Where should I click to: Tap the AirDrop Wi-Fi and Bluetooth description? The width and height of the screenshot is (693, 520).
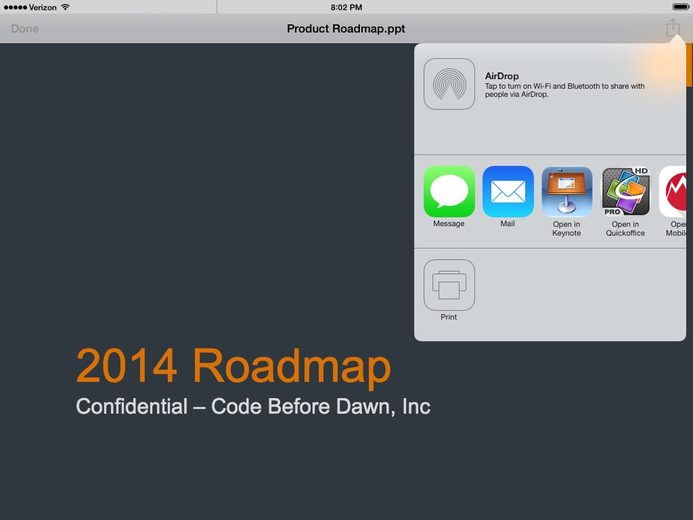pyautogui.click(x=564, y=90)
